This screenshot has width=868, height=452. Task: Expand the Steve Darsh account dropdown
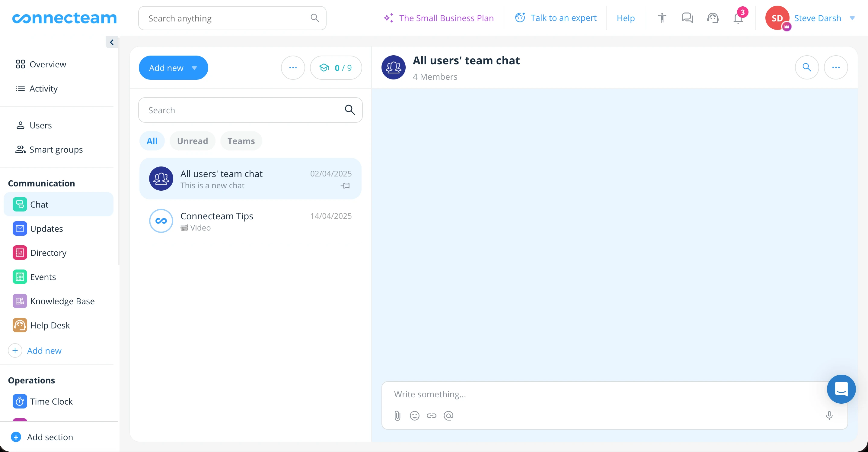852,18
